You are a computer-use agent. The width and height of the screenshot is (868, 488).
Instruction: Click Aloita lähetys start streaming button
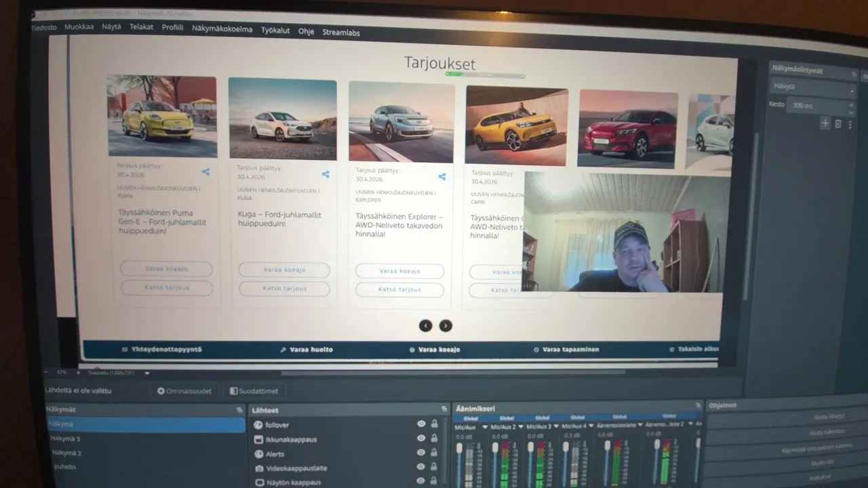(x=787, y=417)
